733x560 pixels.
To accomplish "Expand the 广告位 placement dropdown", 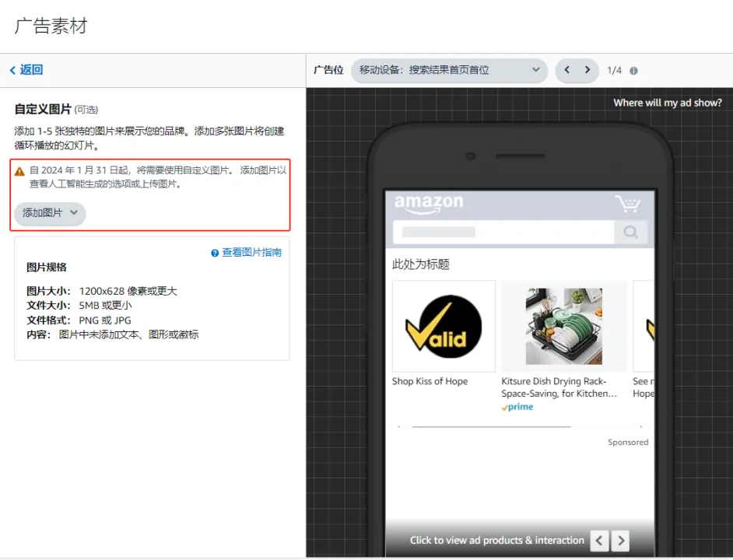I will coord(449,70).
